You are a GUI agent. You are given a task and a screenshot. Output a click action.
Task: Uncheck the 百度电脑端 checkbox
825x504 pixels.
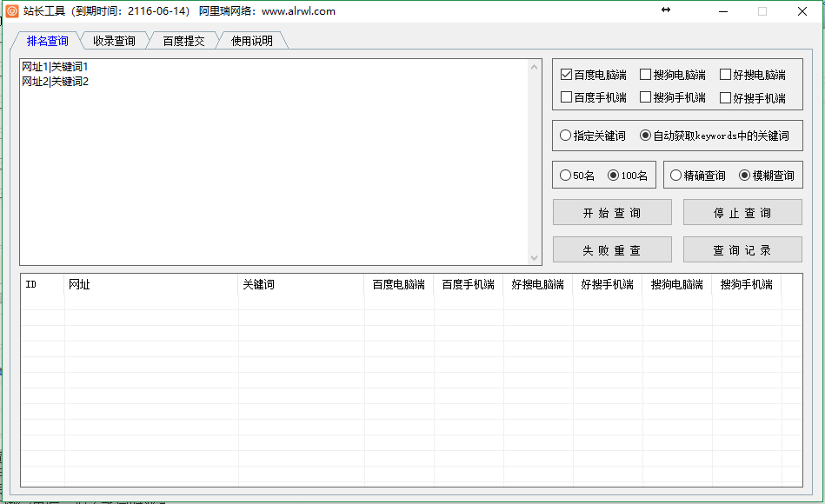pos(567,75)
